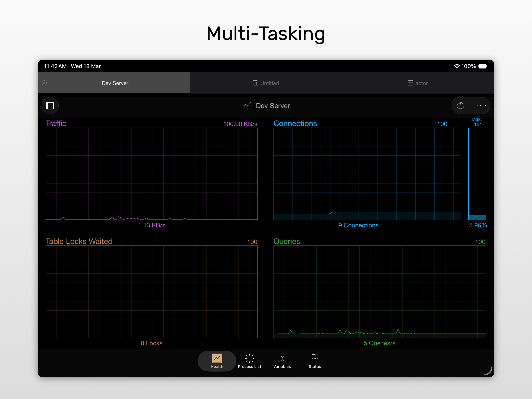Click the Traffic heading
The height and width of the screenshot is (399, 532).
(56, 123)
